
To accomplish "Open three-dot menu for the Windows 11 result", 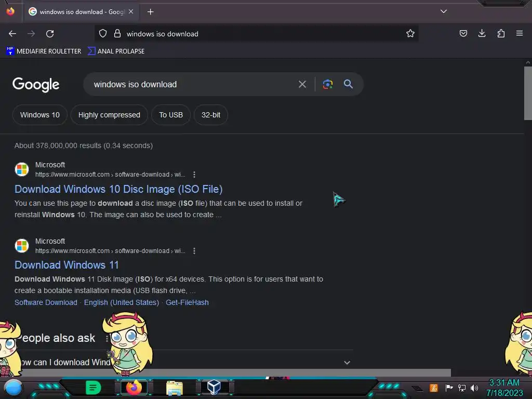I will point(194,251).
